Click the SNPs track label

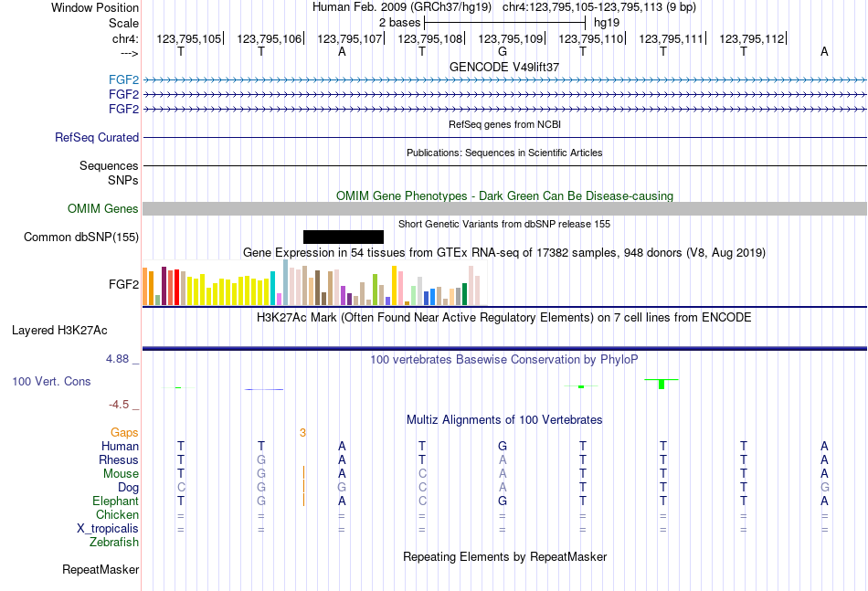tap(123, 180)
